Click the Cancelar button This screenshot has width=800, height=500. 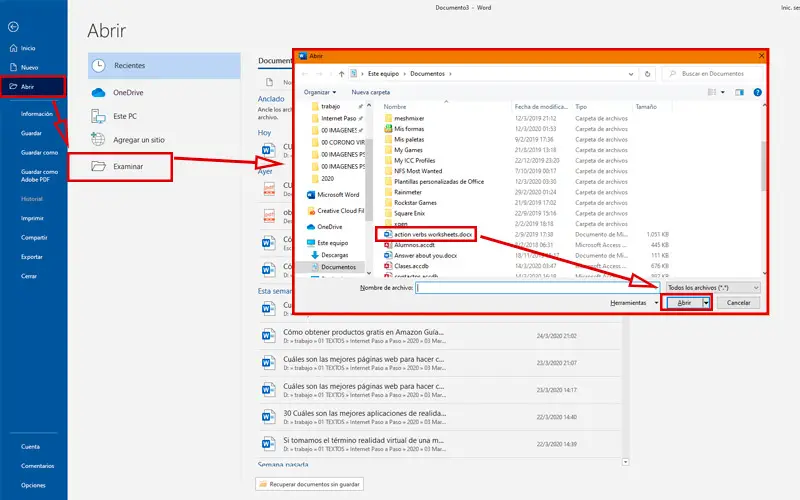tap(738, 303)
